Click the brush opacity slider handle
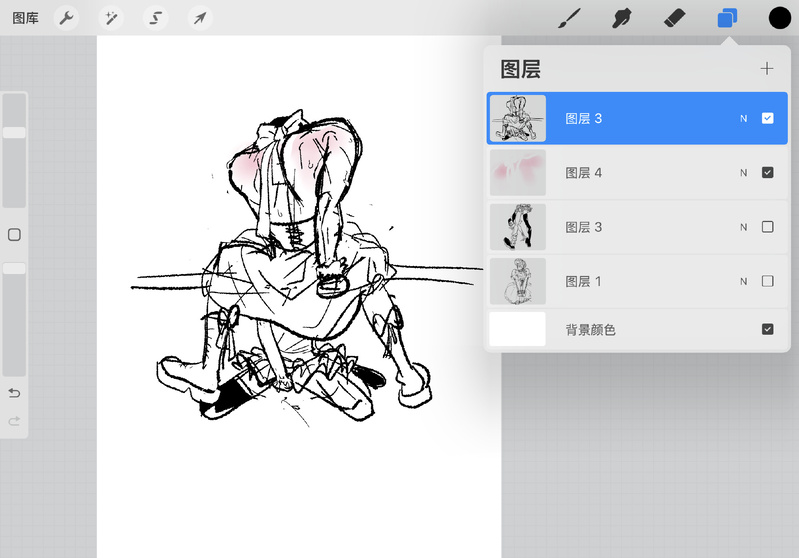This screenshot has height=558, width=799. [14, 269]
